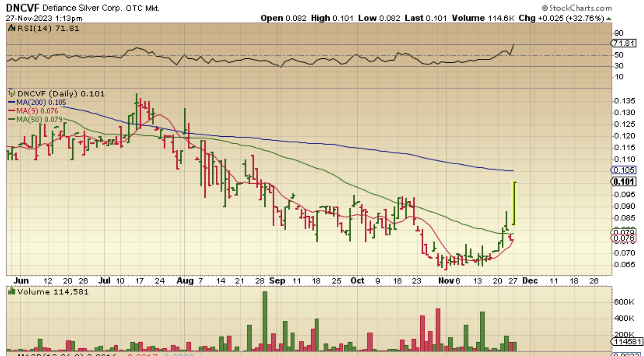The image size is (644, 356).
Task: Click the High 0.101 value in the header
Action: (332, 18)
